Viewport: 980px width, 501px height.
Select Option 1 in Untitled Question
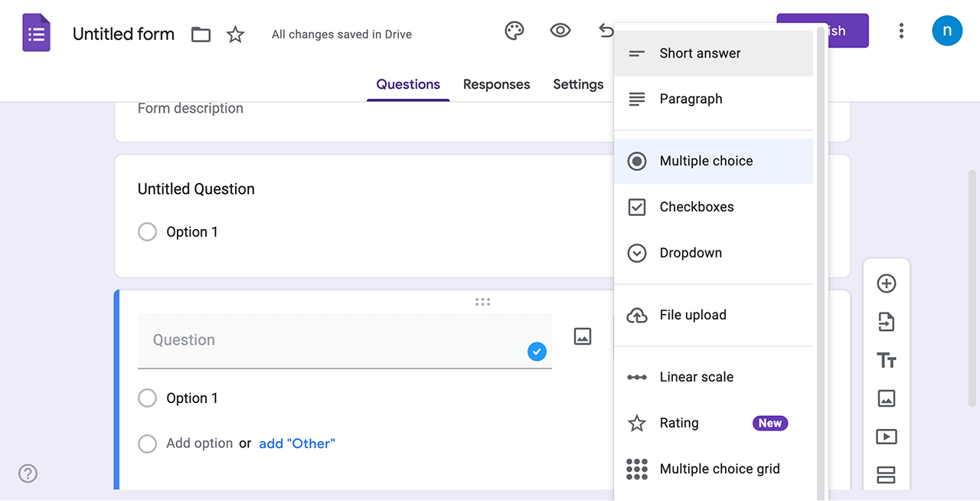coord(147,231)
